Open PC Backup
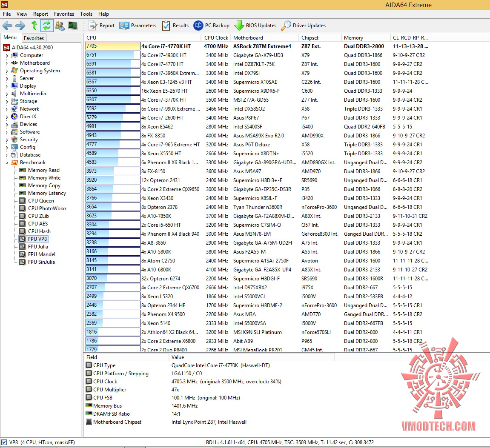Screen dimensions: 490x448 click(x=212, y=26)
